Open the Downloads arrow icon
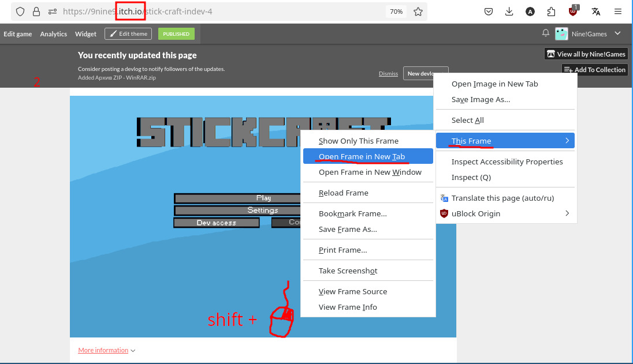This screenshot has width=633, height=364. (509, 12)
